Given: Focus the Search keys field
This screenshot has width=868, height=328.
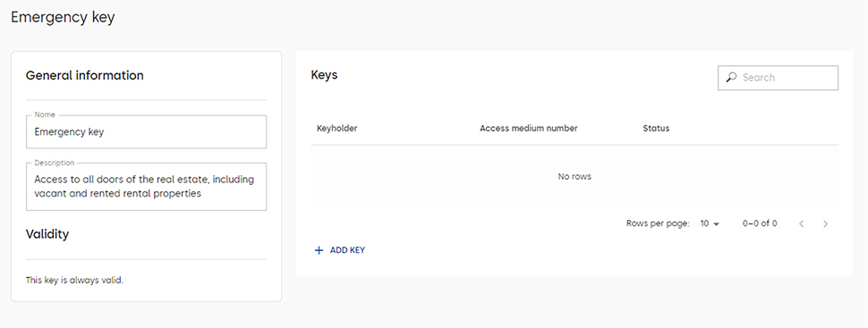Looking at the screenshot, I should pos(778,78).
